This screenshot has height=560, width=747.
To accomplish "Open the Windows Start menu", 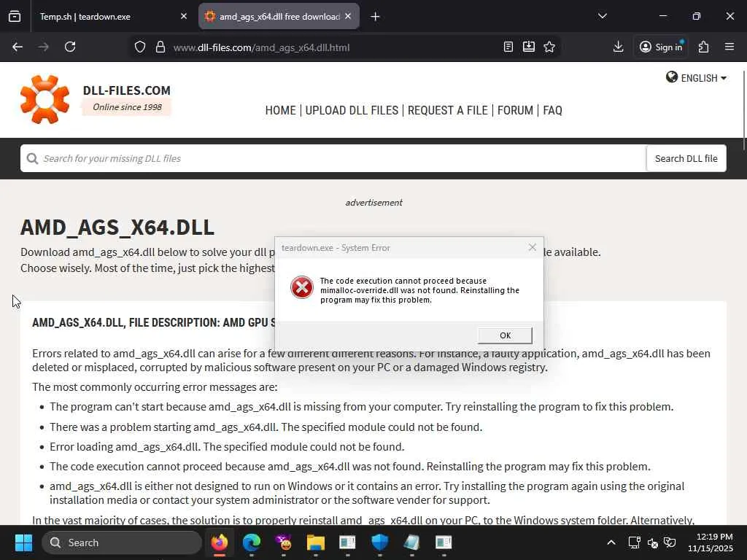I will tap(23, 542).
